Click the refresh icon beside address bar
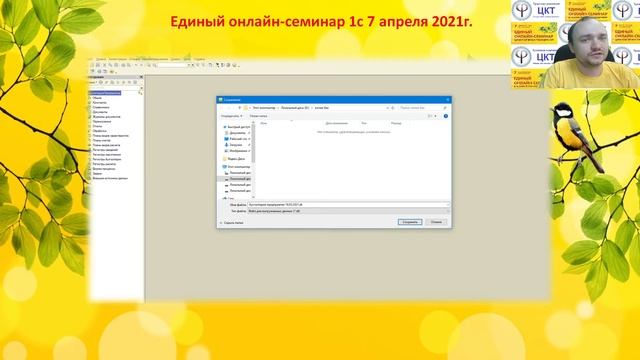Viewport: 640px width, 360px height. (x=393, y=108)
